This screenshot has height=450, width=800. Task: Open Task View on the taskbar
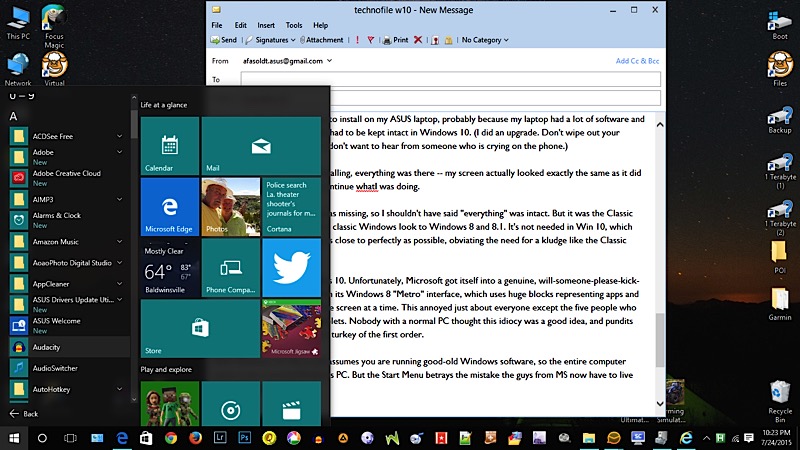point(70,438)
